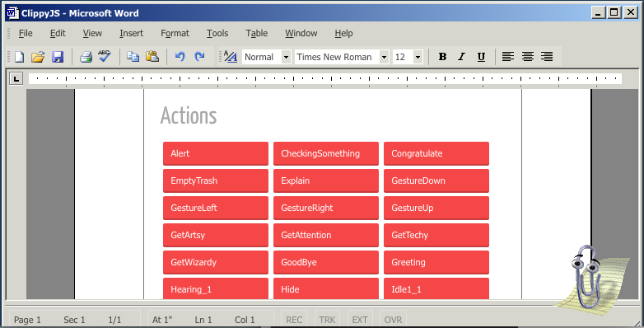Image resolution: width=644 pixels, height=328 pixels.
Task: Select the GoodBye button
Action: tap(326, 262)
